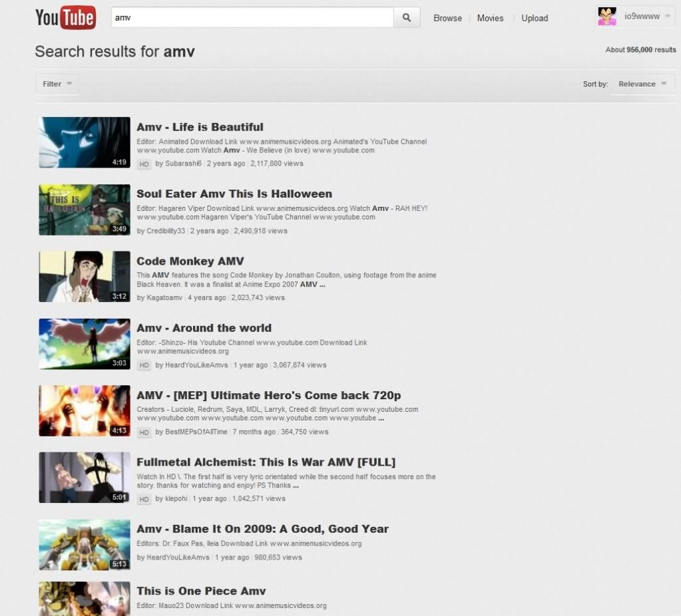Image resolution: width=681 pixels, height=616 pixels.
Task: Click the magnifier search button
Action: click(407, 18)
